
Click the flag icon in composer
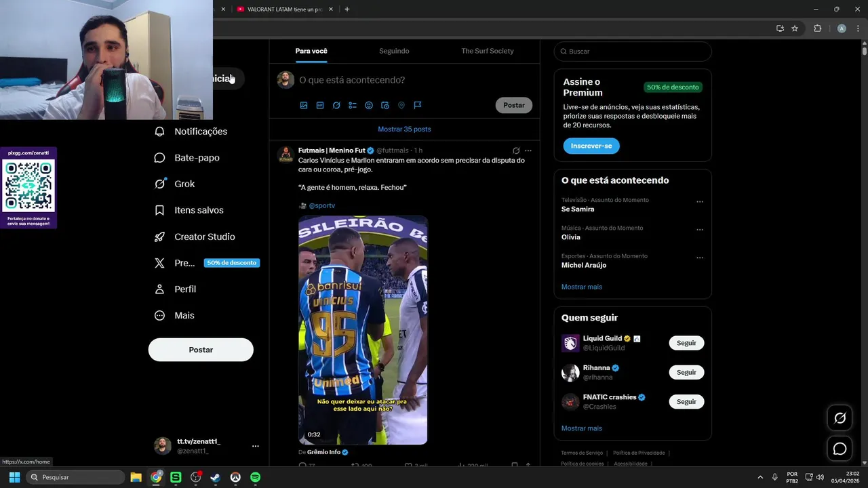(x=418, y=105)
